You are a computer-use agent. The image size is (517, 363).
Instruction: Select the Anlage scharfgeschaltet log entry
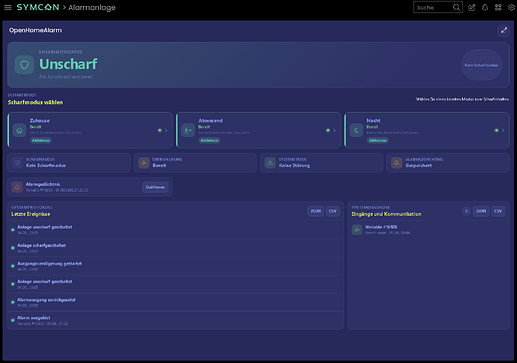coord(176,248)
